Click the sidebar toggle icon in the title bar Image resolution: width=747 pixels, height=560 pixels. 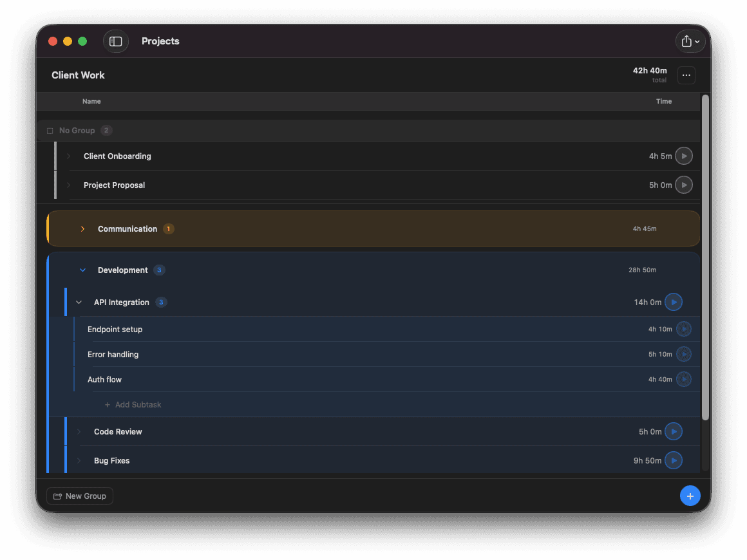pos(116,41)
